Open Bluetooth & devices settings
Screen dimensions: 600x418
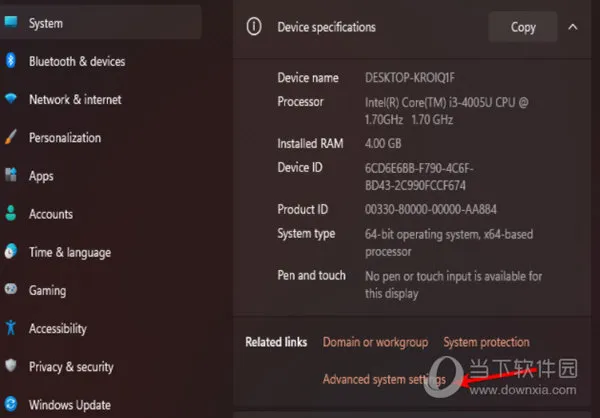pyautogui.click(x=77, y=61)
